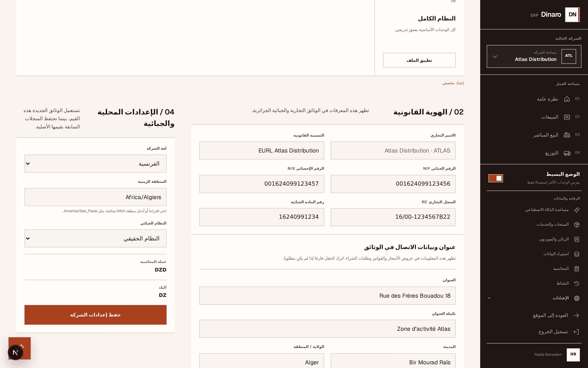Click حفظ إعدادات الشركة button
Viewport: 588px width, 368px height.
coord(96,315)
